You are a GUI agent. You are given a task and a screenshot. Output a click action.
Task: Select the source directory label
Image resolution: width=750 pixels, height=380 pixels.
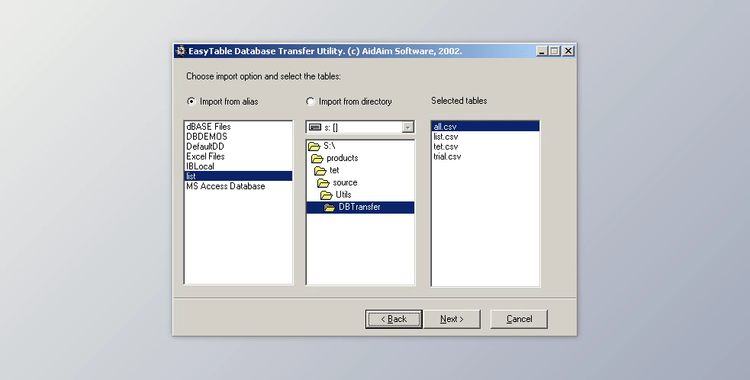click(x=345, y=182)
